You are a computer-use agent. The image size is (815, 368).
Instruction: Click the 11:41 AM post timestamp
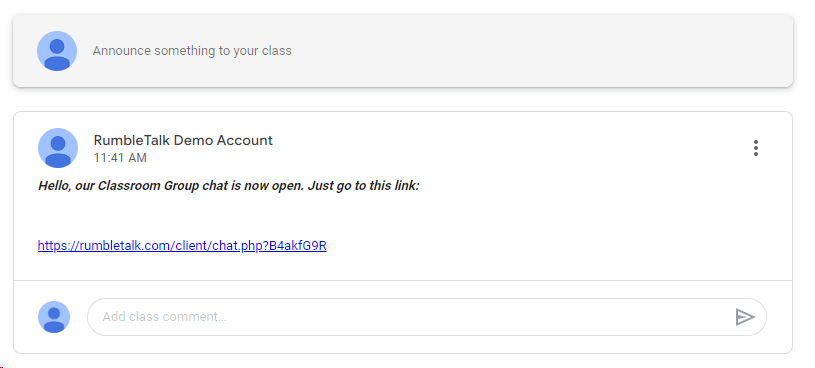pos(120,157)
